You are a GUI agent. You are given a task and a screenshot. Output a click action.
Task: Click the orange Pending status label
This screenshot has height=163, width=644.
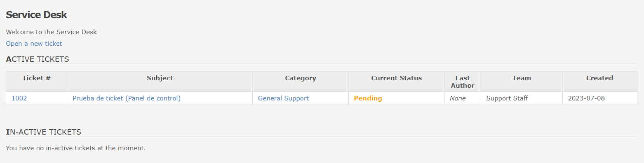tap(368, 98)
